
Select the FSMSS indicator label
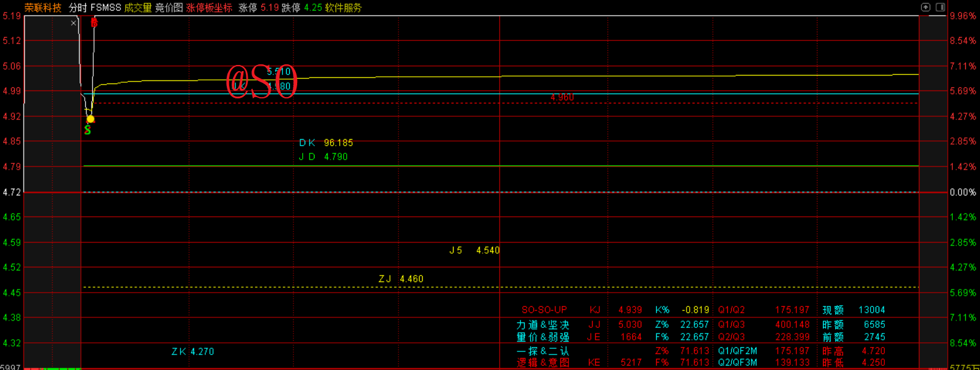tap(106, 7)
